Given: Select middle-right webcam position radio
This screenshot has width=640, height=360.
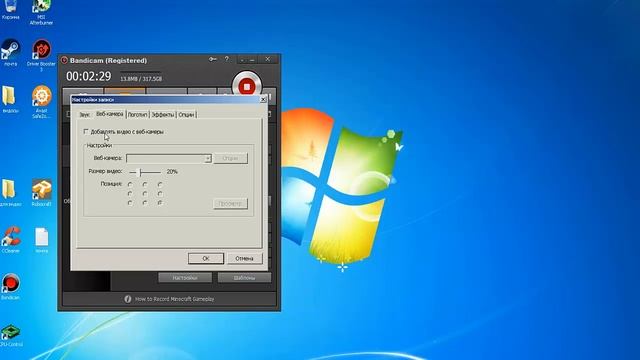Looking at the screenshot, I should click(x=160, y=193).
